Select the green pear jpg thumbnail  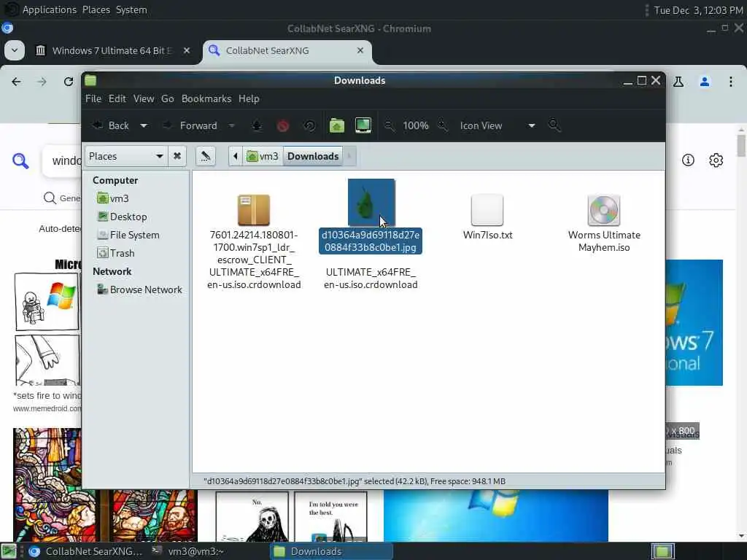[371, 203]
